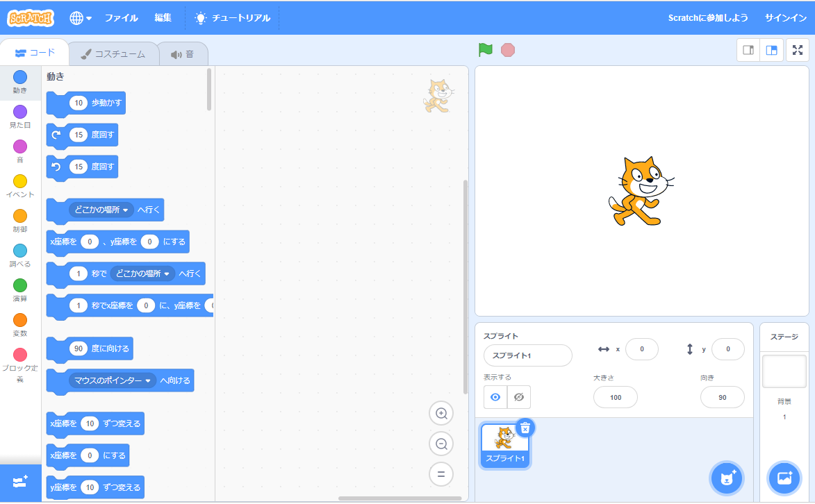Click the clockwise 15 度回す block

coord(83,135)
